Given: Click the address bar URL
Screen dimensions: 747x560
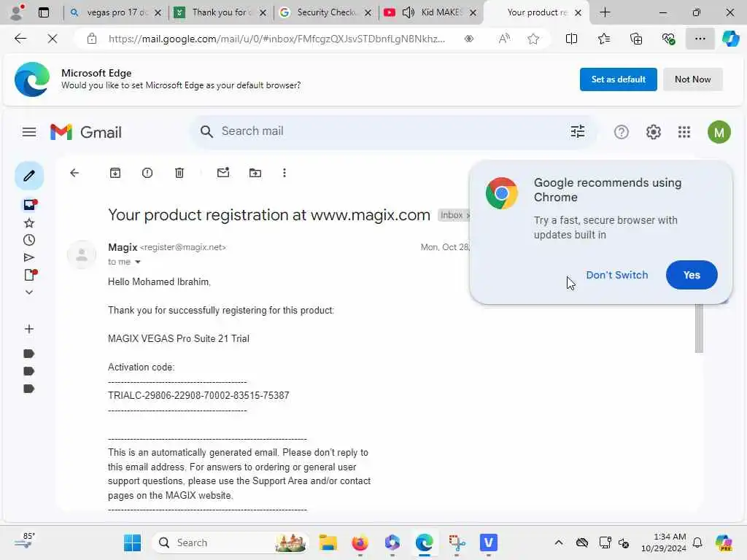Looking at the screenshot, I should 276,39.
